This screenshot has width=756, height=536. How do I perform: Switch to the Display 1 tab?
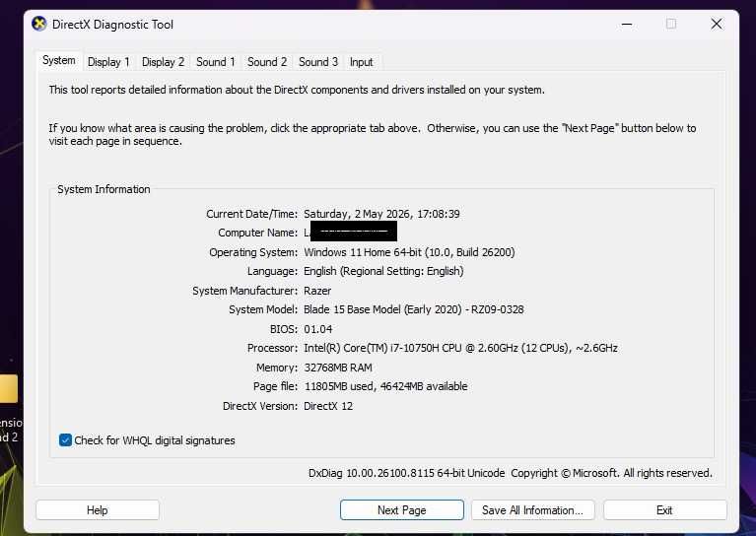coord(108,62)
